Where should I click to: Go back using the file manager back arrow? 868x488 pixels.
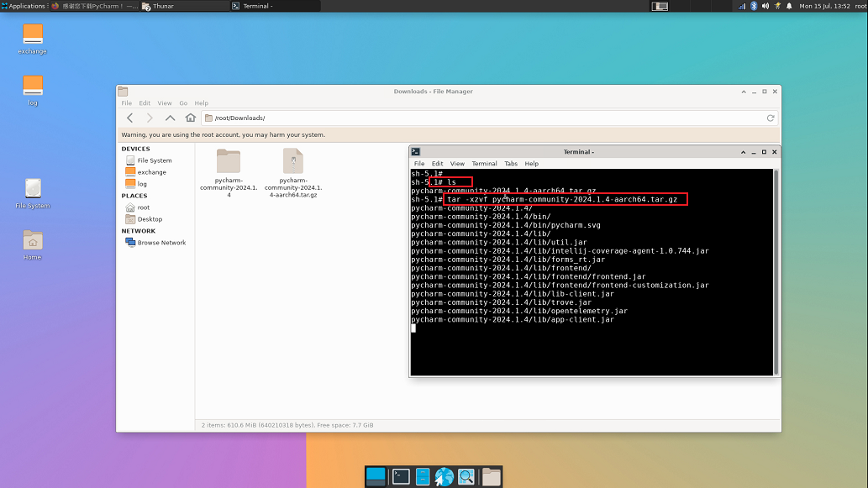tap(130, 118)
